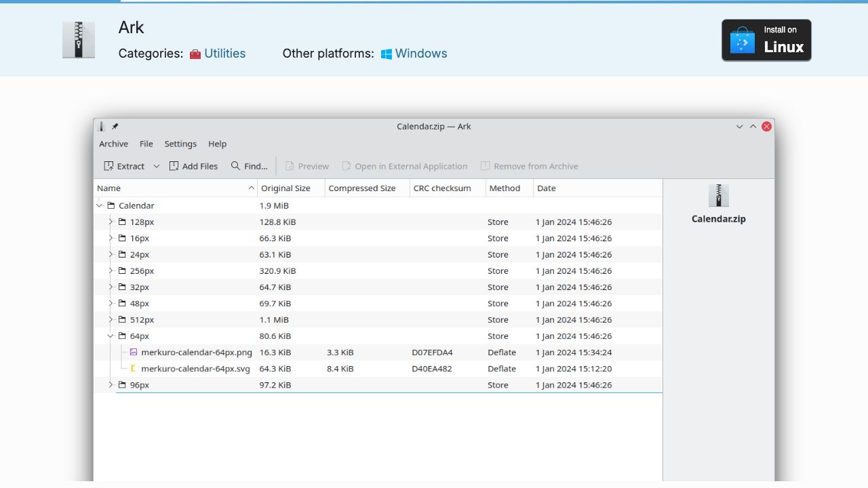Click the SVG file icon
This screenshot has width=868, height=488.
coord(134,368)
